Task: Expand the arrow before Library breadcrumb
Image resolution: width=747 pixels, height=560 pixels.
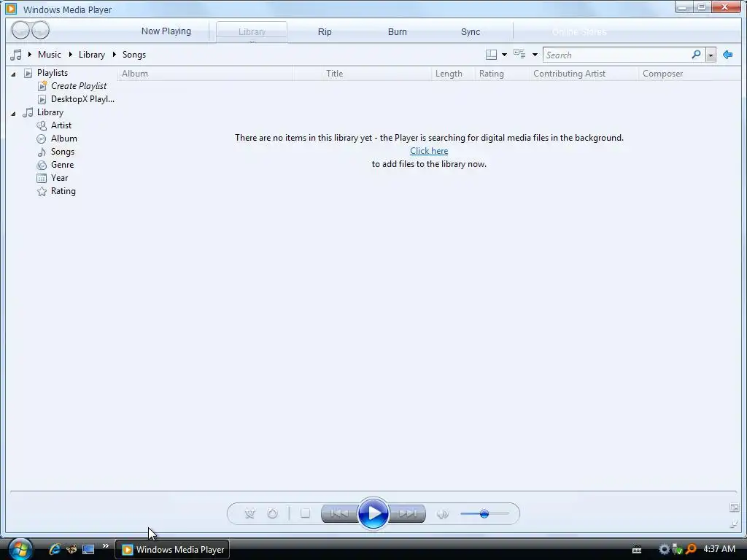Action: click(x=71, y=54)
